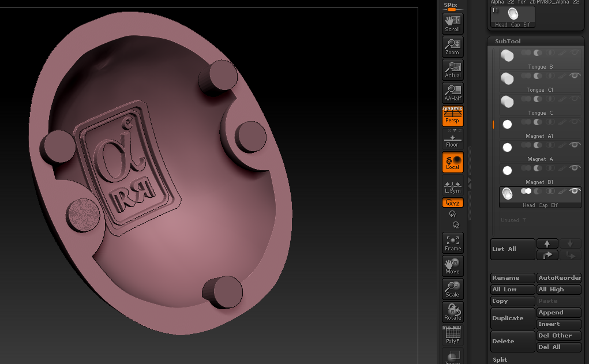This screenshot has height=364, width=589.
Task: Set intersection boolean mode on Magnet B1
Action: point(550,168)
